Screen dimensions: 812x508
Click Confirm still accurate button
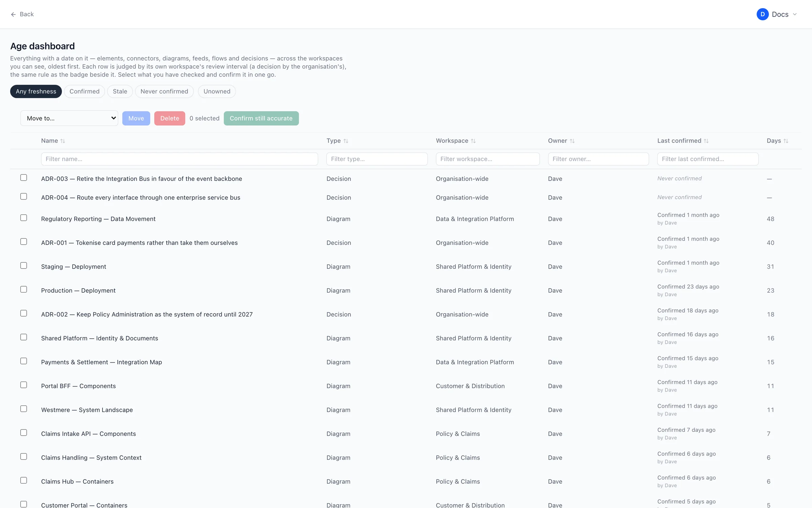261,118
